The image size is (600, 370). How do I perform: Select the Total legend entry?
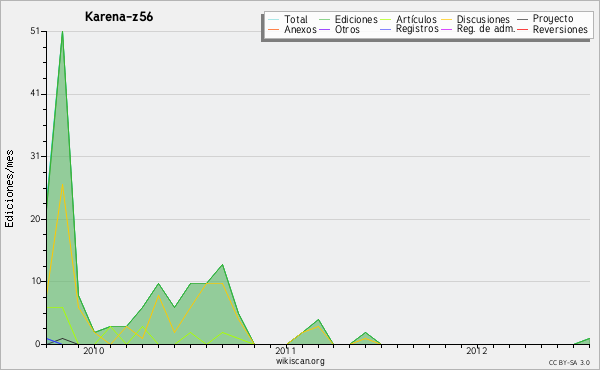click(296, 19)
